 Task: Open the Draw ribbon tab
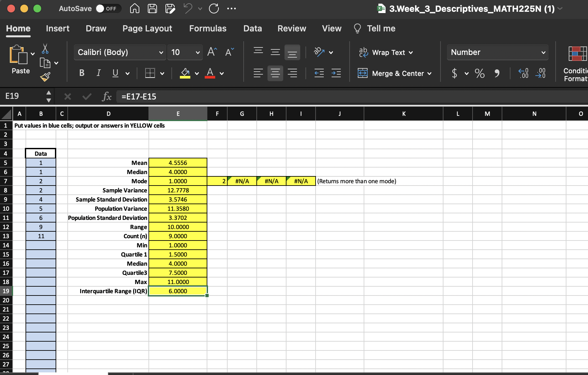(96, 28)
